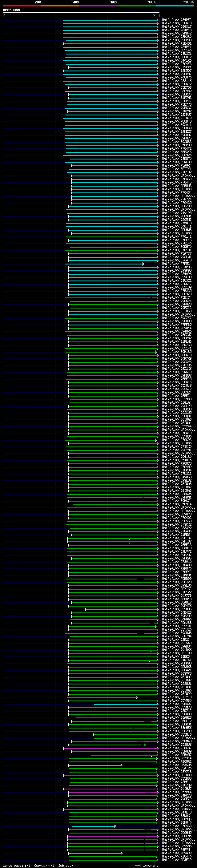Screen dimensions: 197x868
Task: Click label UniRef100_C1K2M2
Action: (x=177, y=111)
